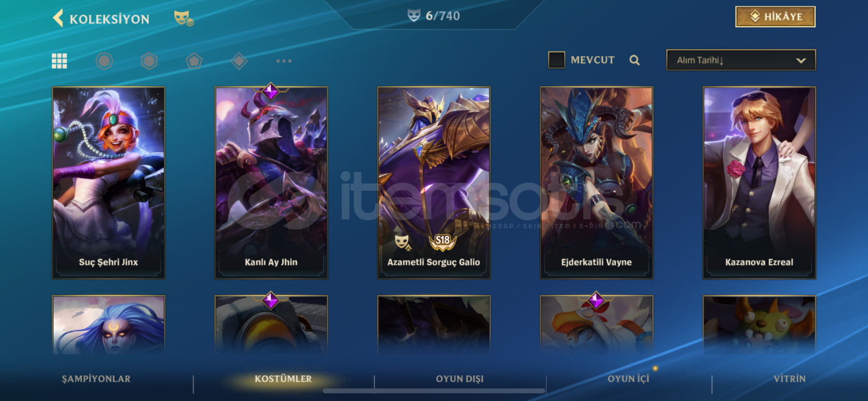Enable the Mevcut checkbox
The image size is (868, 401).
(x=557, y=60)
